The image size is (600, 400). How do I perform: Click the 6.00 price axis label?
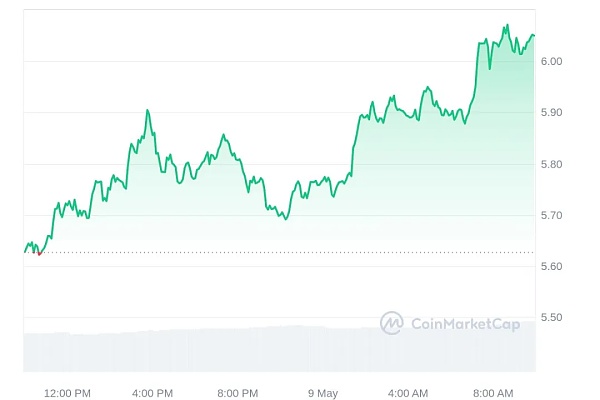(x=551, y=62)
